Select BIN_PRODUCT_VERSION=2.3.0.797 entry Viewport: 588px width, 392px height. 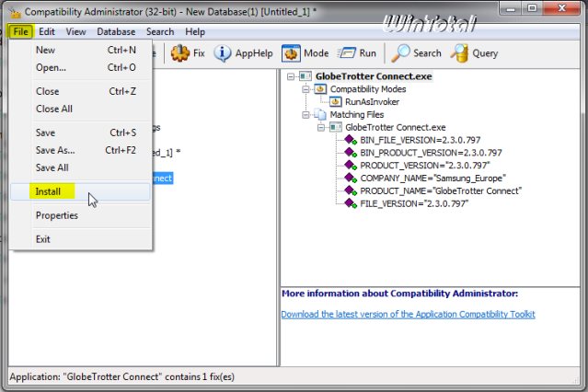pyautogui.click(x=431, y=153)
